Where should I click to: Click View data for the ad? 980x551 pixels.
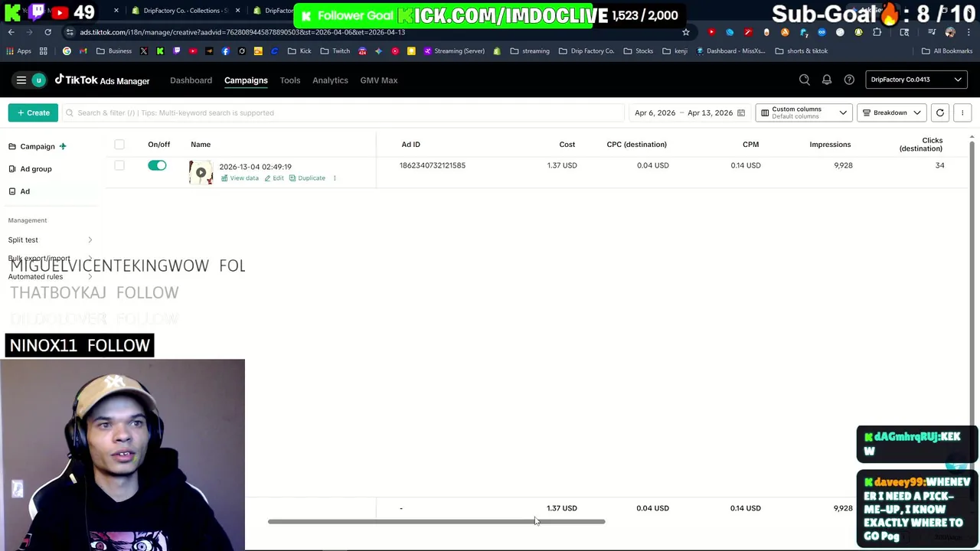(240, 178)
